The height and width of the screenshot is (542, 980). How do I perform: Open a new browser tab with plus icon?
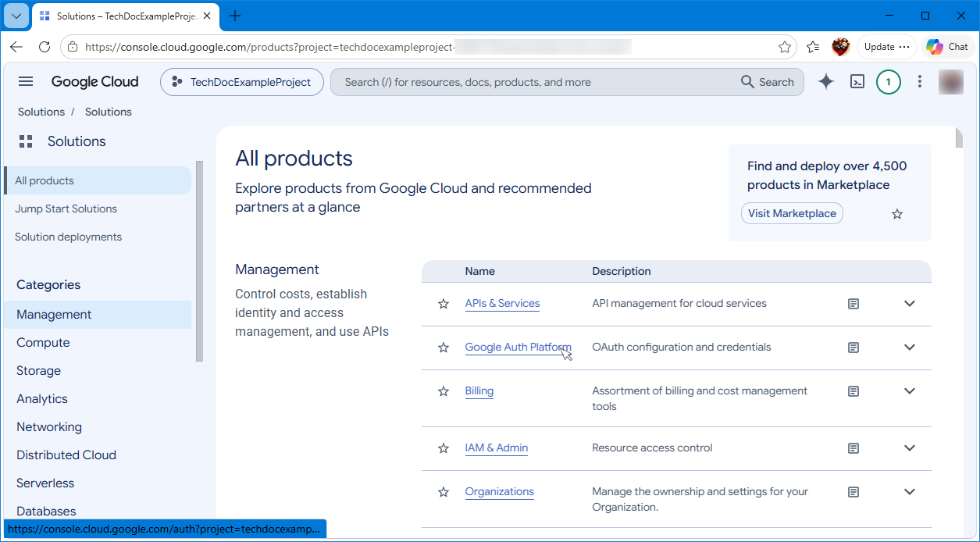tap(235, 16)
